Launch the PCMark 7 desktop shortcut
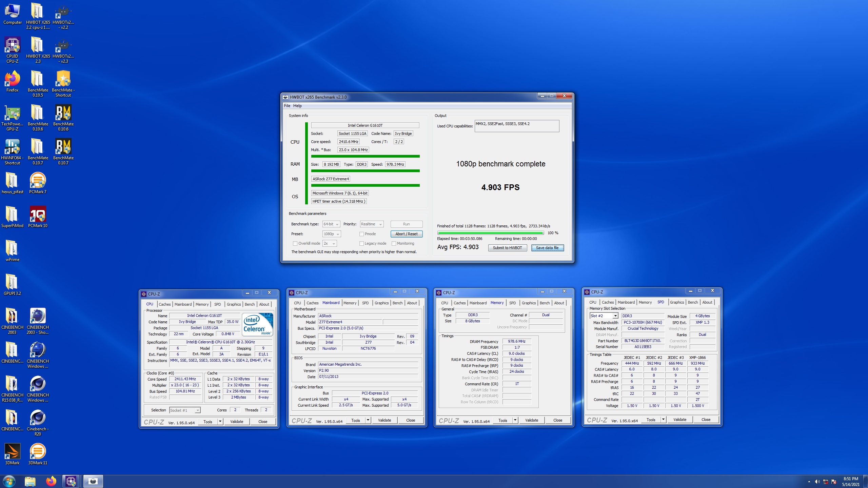The image size is (868, 488). click(x=38, y=183)
